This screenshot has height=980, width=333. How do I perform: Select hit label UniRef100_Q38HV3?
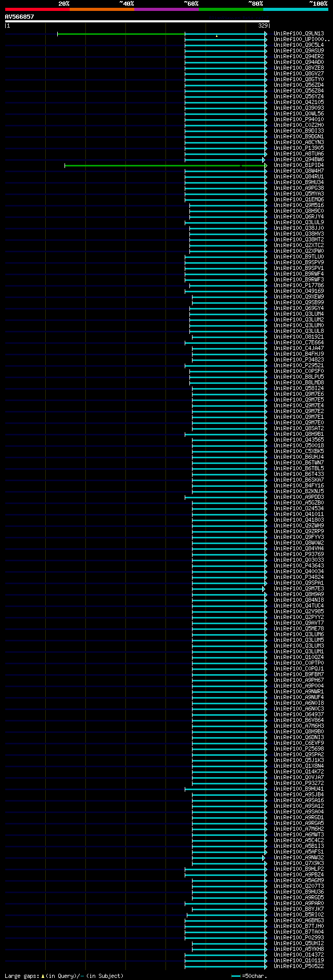click(299, 234)
